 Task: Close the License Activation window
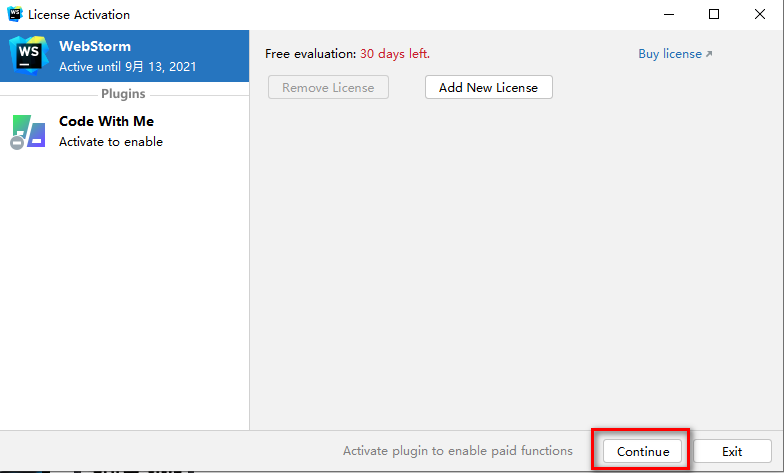[x=760, y=14]
